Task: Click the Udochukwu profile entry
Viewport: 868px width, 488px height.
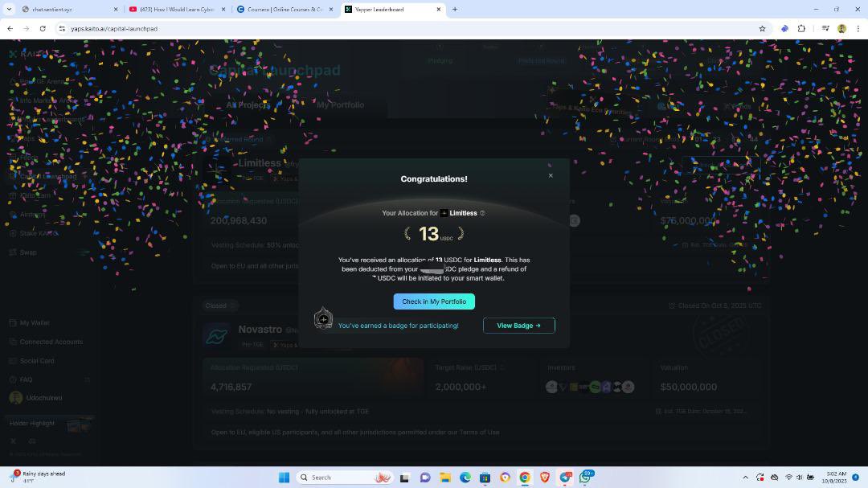Action: (x=36, y=398)
